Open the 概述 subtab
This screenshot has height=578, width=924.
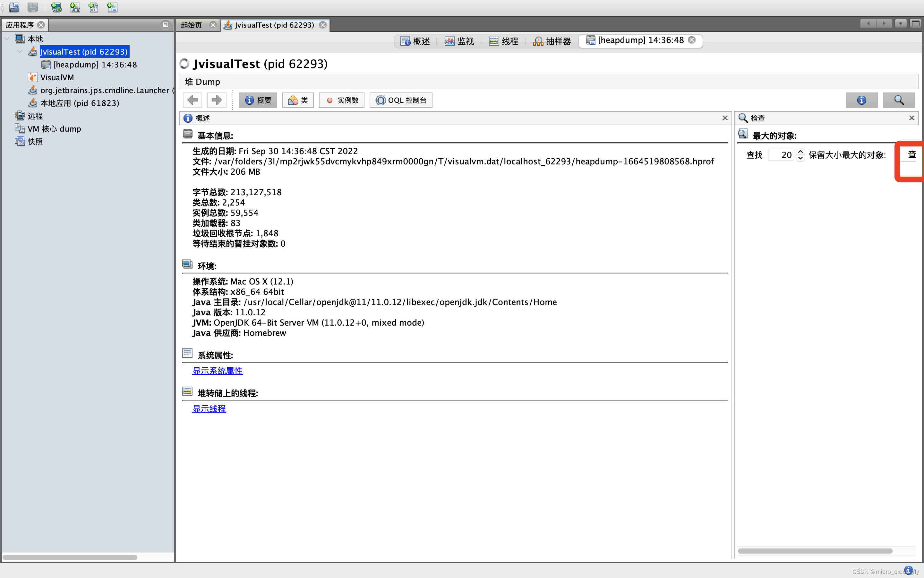click(415, 41)
